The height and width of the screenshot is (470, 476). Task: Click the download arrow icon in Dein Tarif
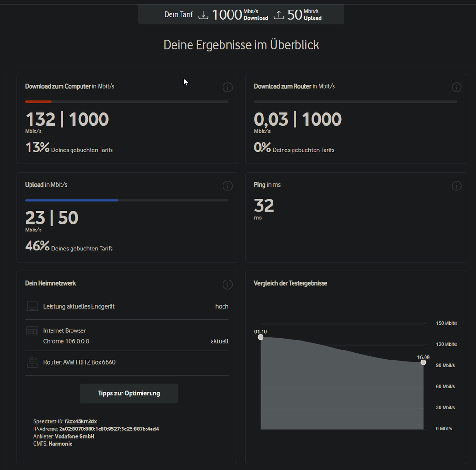pyautogui.click(x=203, y=15)
